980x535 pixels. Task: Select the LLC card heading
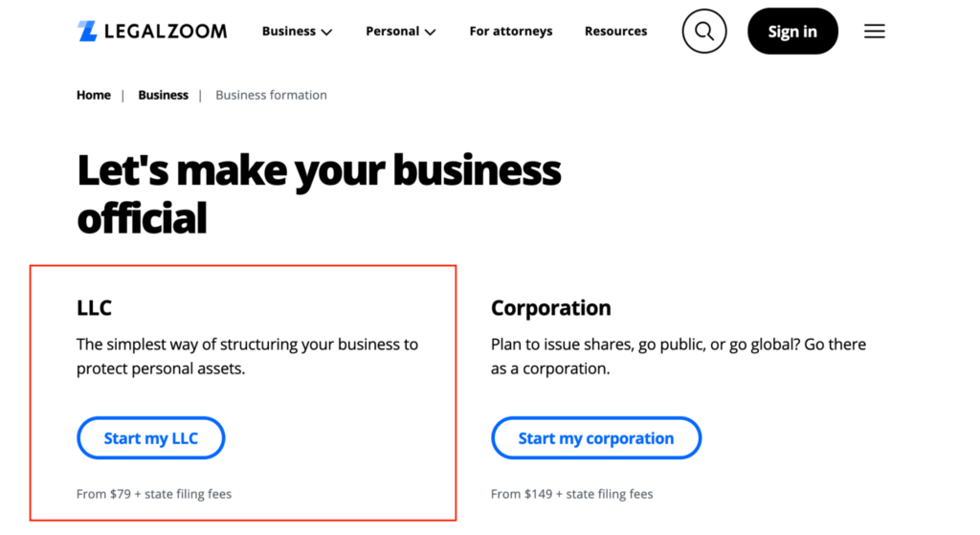[x=95, y=307]
